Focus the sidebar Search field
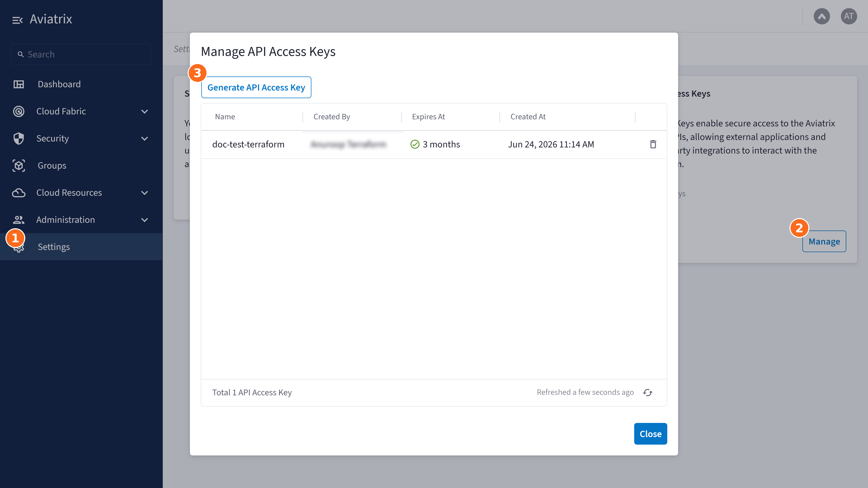 (81, 54)
